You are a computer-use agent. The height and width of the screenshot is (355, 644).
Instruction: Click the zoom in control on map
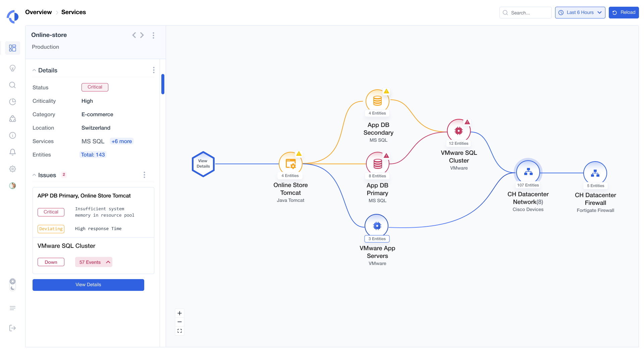(x=179, y=313)
